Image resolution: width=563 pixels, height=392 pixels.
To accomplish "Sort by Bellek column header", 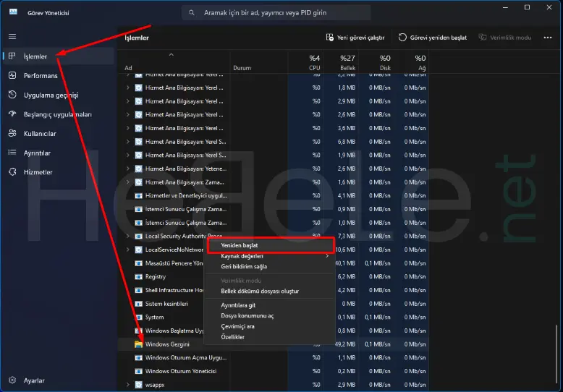I will [x=341, y=61].
